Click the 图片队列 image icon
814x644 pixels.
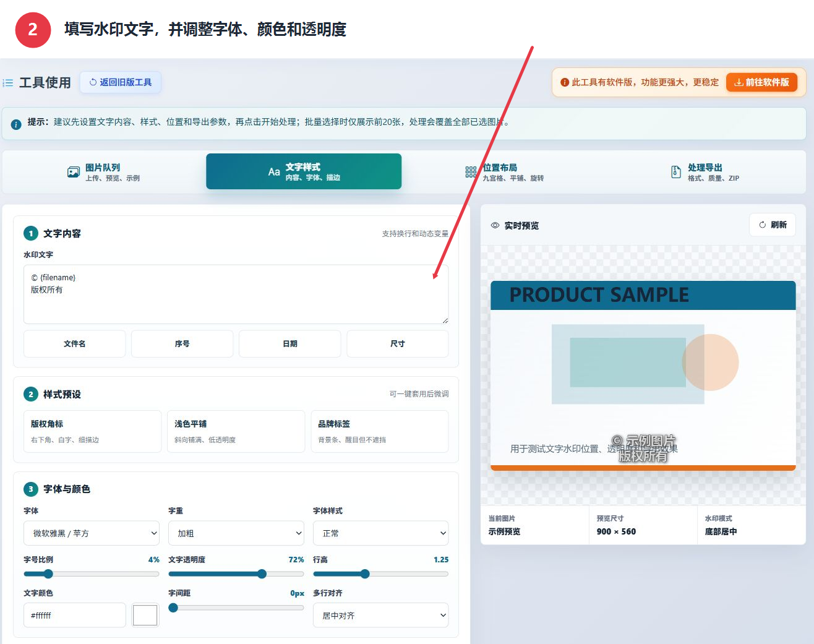[x=74, y=172]
